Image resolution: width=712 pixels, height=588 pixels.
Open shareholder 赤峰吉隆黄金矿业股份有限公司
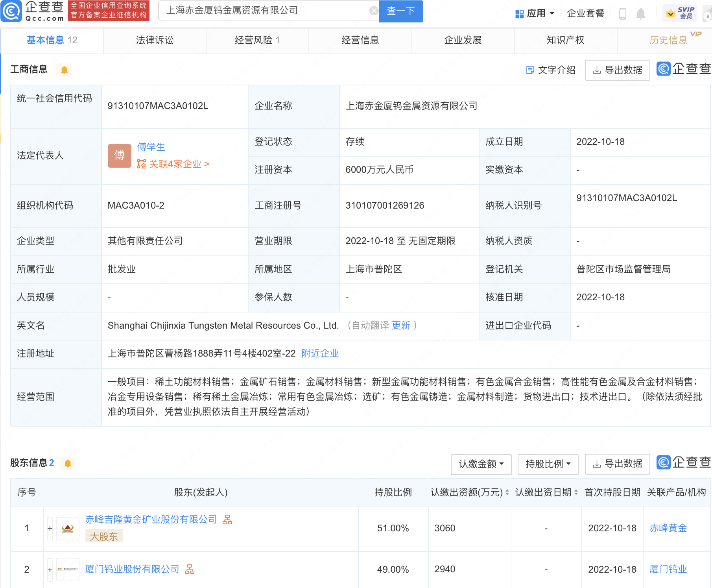click(151, 520)
